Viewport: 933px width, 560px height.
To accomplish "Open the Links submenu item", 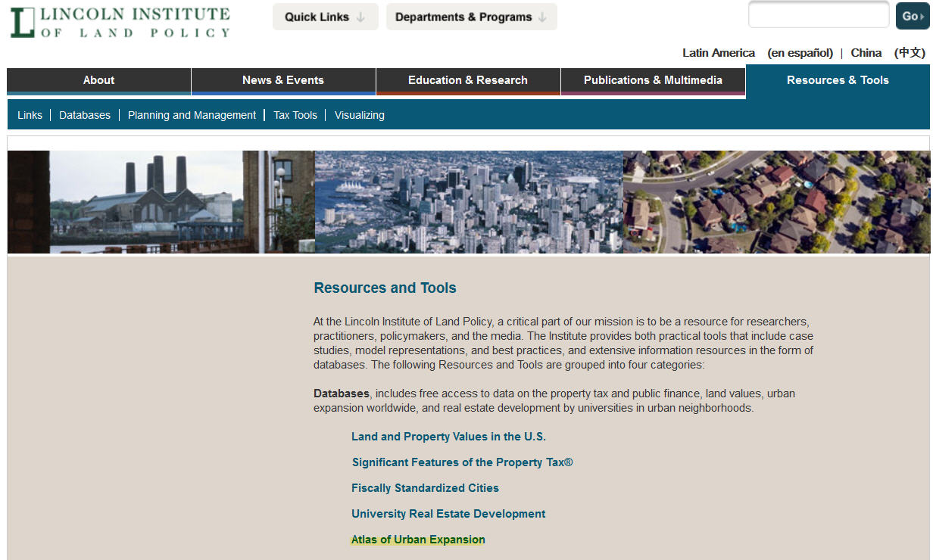I will point(30,115).
